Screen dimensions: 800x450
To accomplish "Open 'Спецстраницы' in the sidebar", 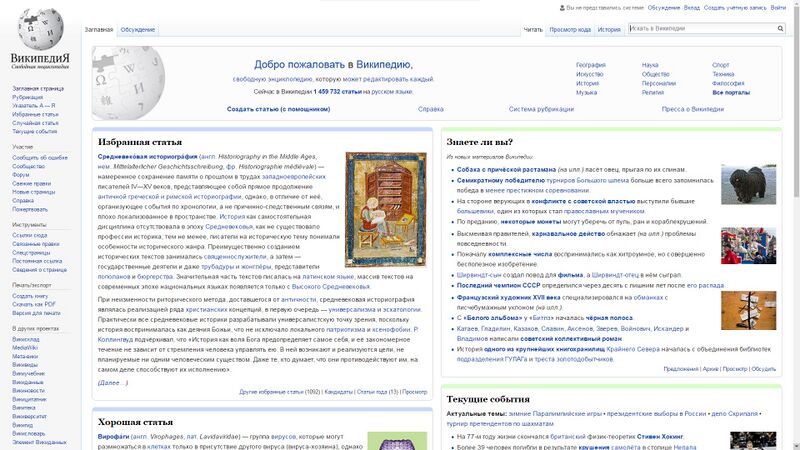I will tap(31, 253).
